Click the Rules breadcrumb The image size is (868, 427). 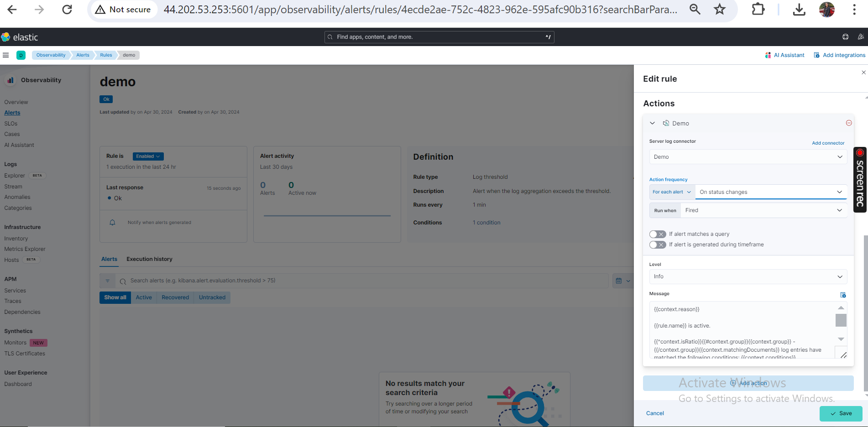[106, 55]
